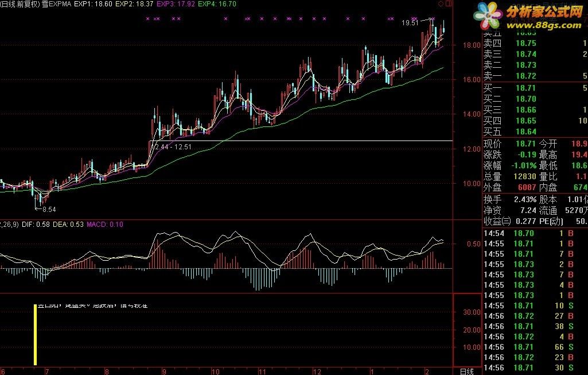Click the 19.51 high price label
Image resolution: width=588 pixels, height=375 pixels.
point(410,23)
